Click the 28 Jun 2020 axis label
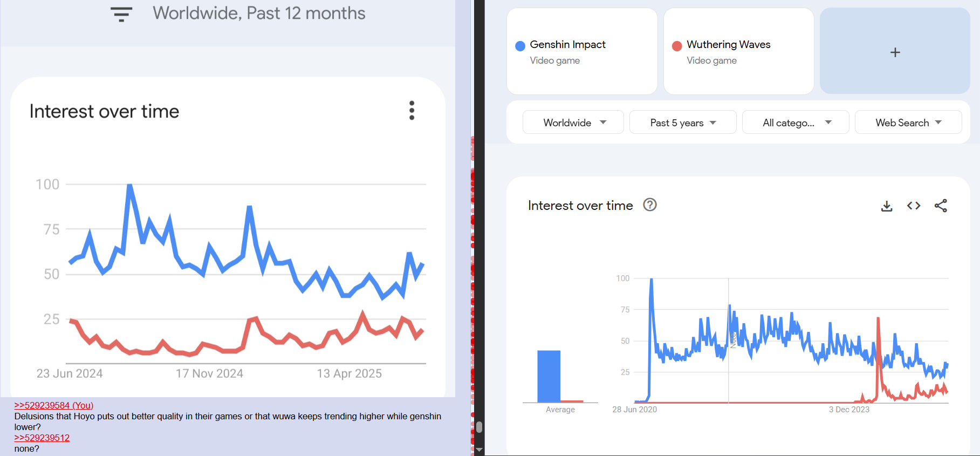Viewport: 980px width, 456px height. (634, 410)
